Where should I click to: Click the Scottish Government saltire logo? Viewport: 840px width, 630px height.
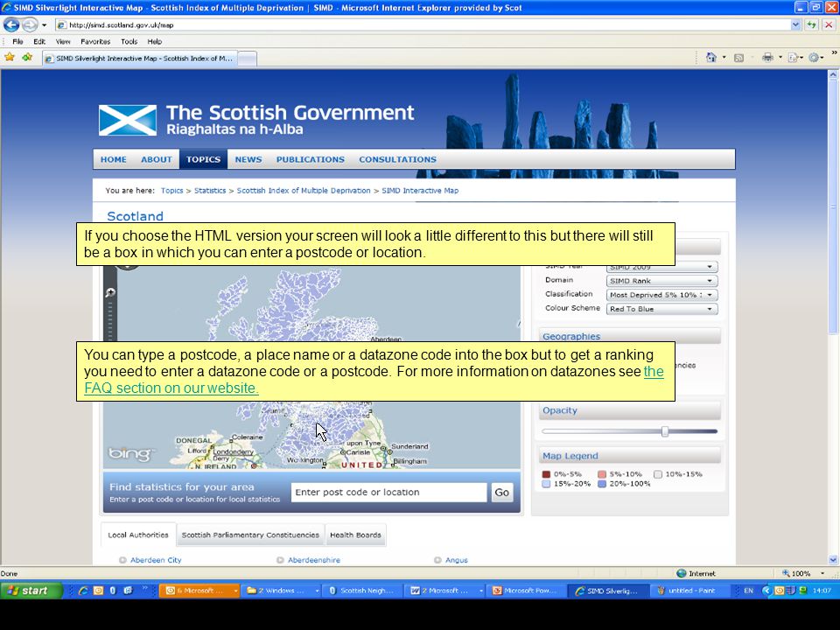tap(128, 120)
